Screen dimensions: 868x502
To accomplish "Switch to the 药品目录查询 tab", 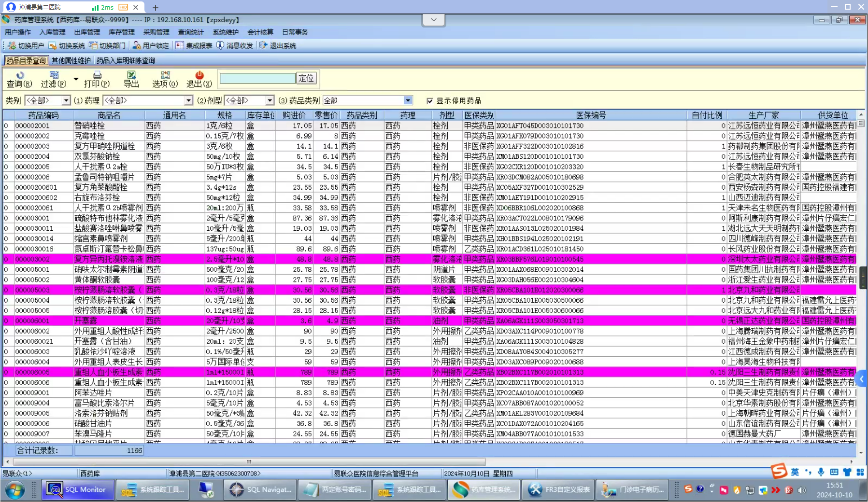I will tap(26, 60).
